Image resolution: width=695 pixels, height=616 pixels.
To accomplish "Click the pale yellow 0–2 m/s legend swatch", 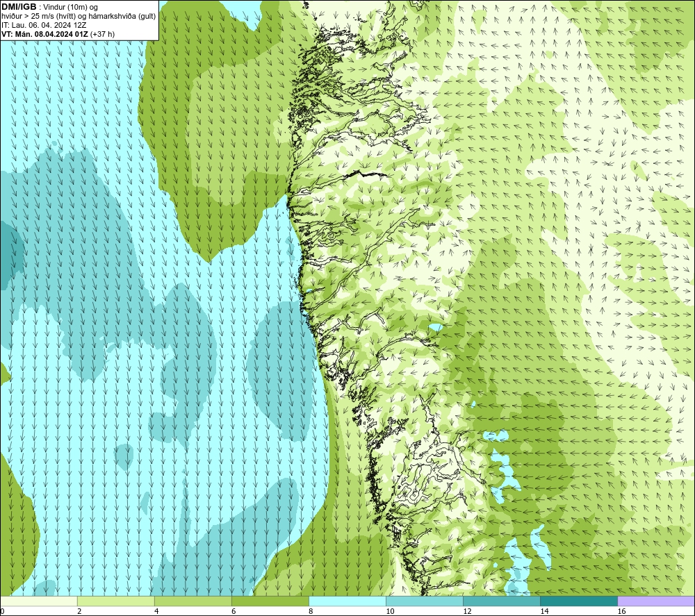I will [39, 601].
